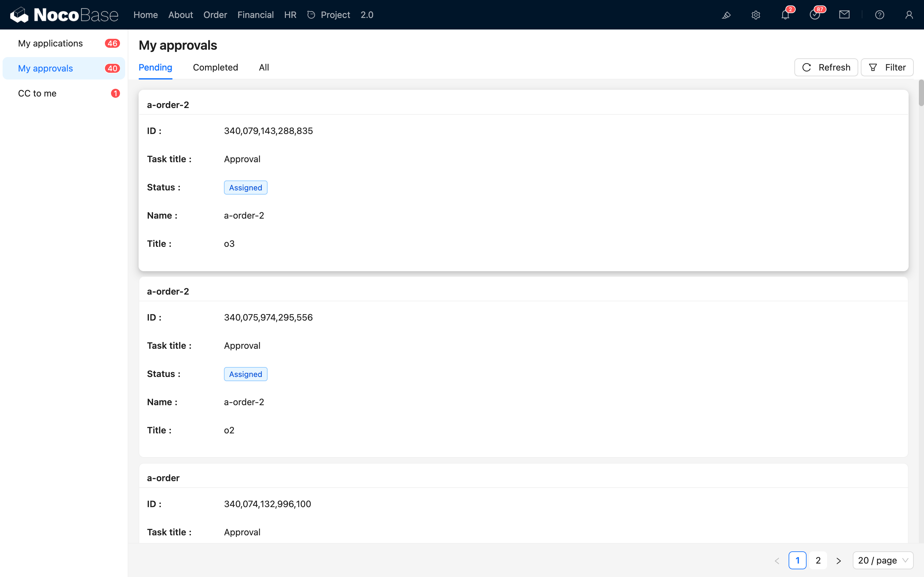
Task: Open the mail envelope icon
Action: pyautogui.click(x=844, y=15)
